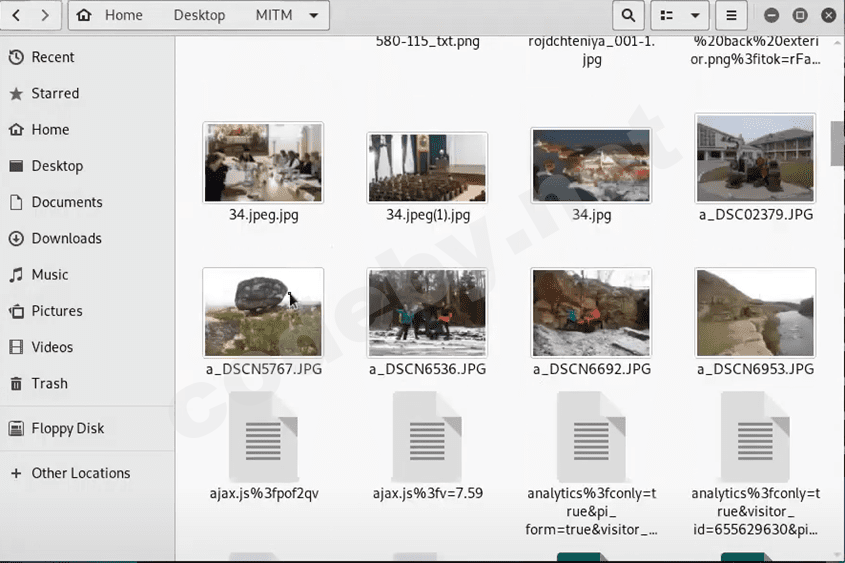Image resolution: width=845 pixels, height=563 pixels.
Task: Go to Desktop in path bar
Action: 199,15
